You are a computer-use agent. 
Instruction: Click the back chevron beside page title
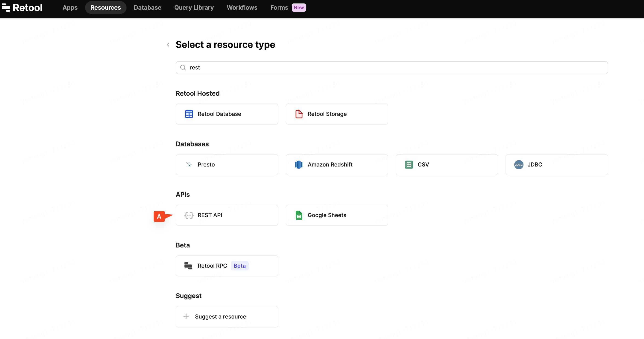tap(168, 45)
